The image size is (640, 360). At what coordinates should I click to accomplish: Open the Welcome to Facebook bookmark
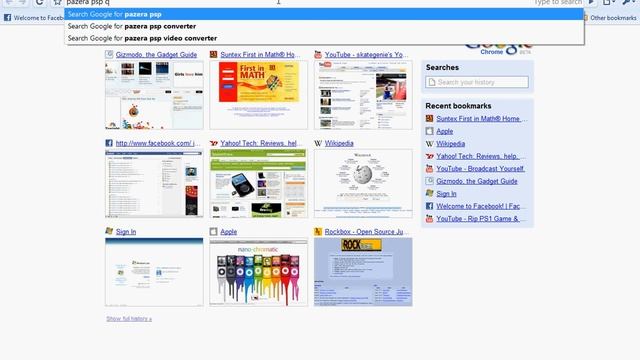(33, 18)
